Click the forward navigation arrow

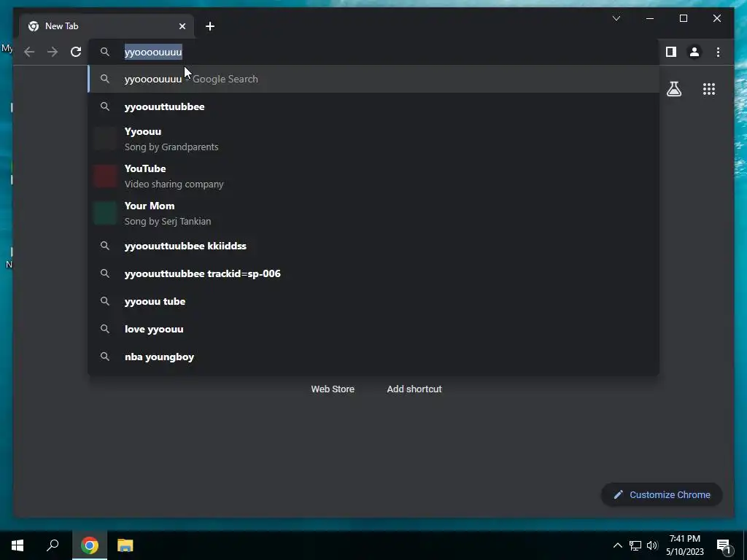(53, 52)
